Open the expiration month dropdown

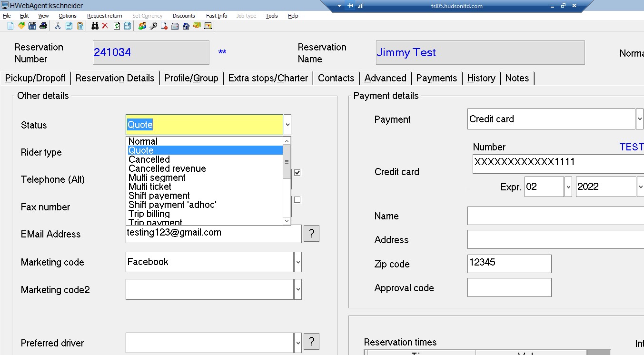click(568, 187)
